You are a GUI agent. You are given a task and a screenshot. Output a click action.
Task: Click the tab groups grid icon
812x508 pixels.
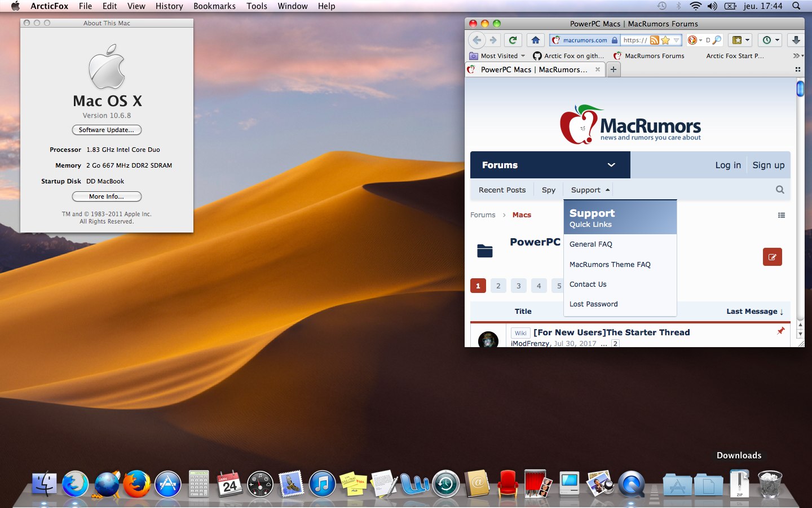point(798,69)
